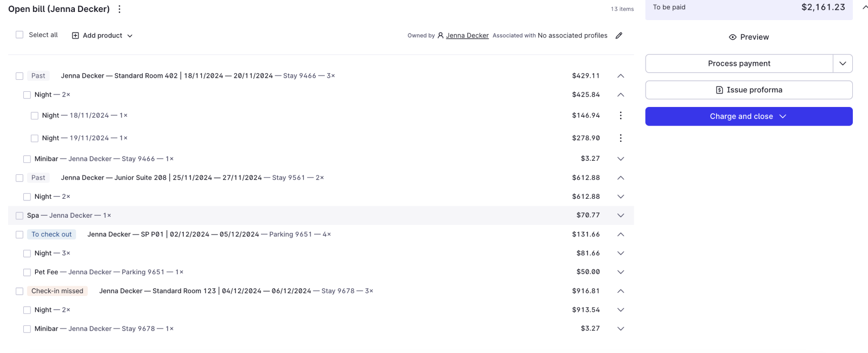Click the To be paid total amount
The image size is (868, 353).
click(x=824, y=8)
